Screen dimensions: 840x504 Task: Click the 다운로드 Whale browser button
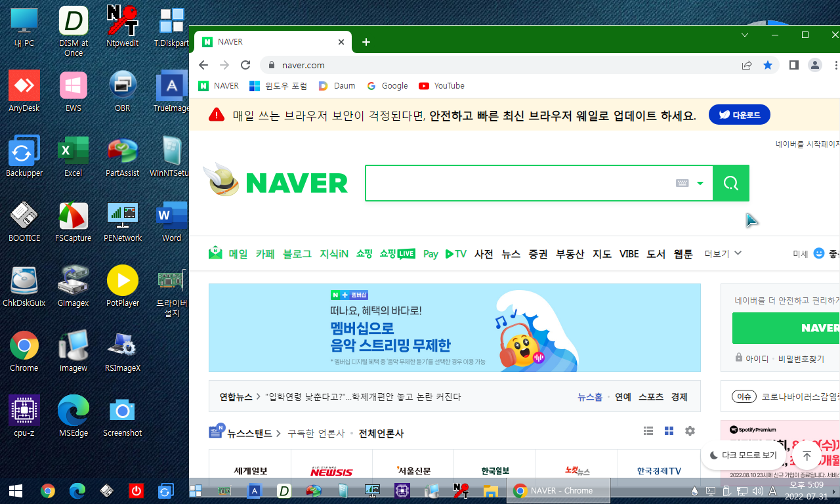click(740, 115)
